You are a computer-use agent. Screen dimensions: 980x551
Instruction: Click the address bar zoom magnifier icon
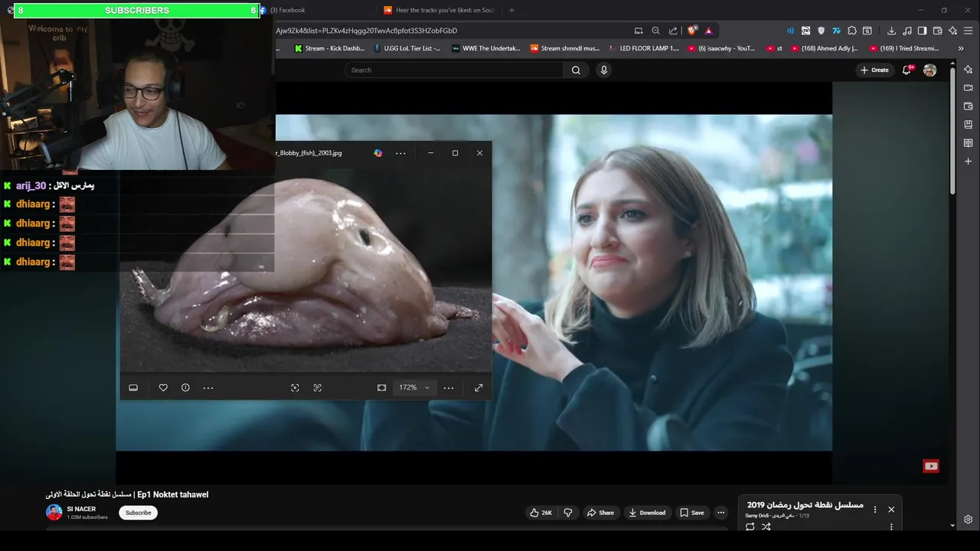point(655,31)
